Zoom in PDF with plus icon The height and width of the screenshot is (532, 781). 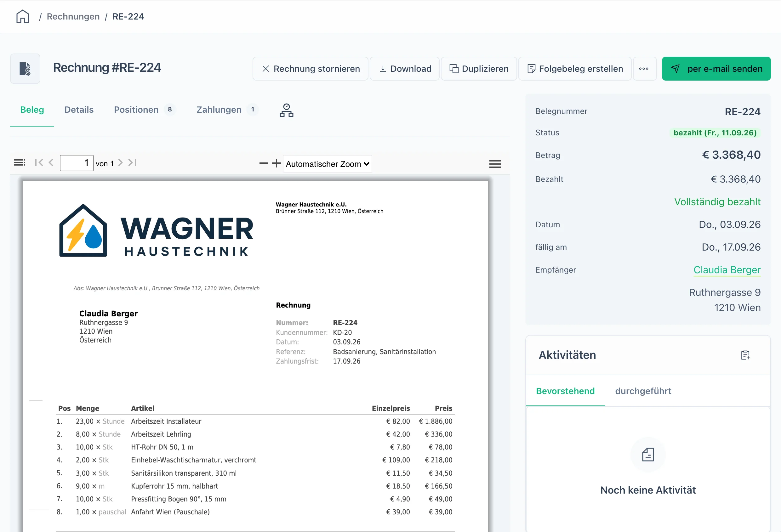(276, 163)
